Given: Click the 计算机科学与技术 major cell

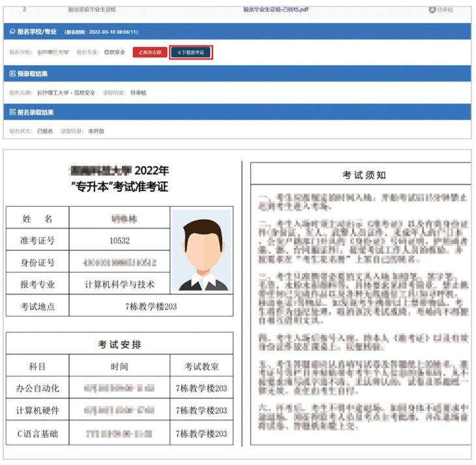Looking at the screenshot, I should (119, 284).
